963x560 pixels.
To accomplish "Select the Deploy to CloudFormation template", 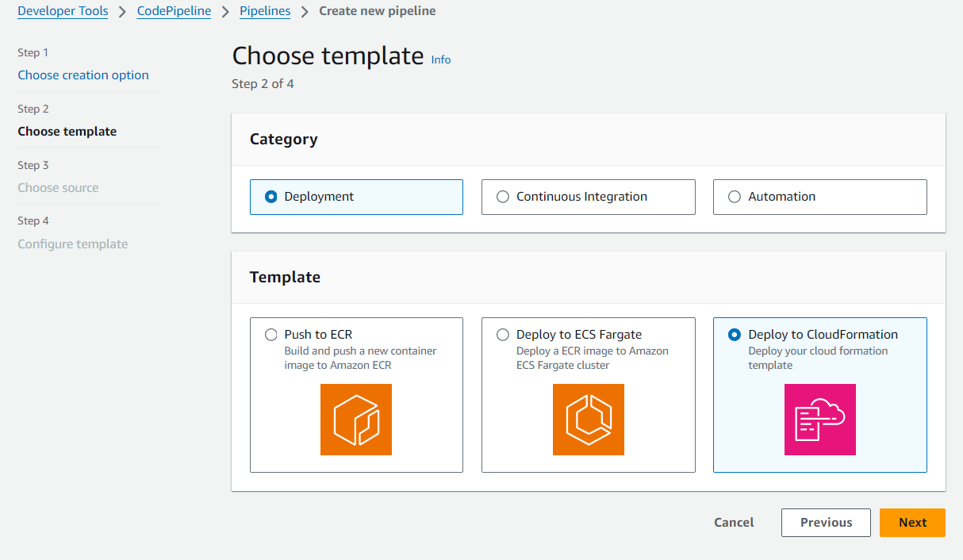I will click(735, 335).
